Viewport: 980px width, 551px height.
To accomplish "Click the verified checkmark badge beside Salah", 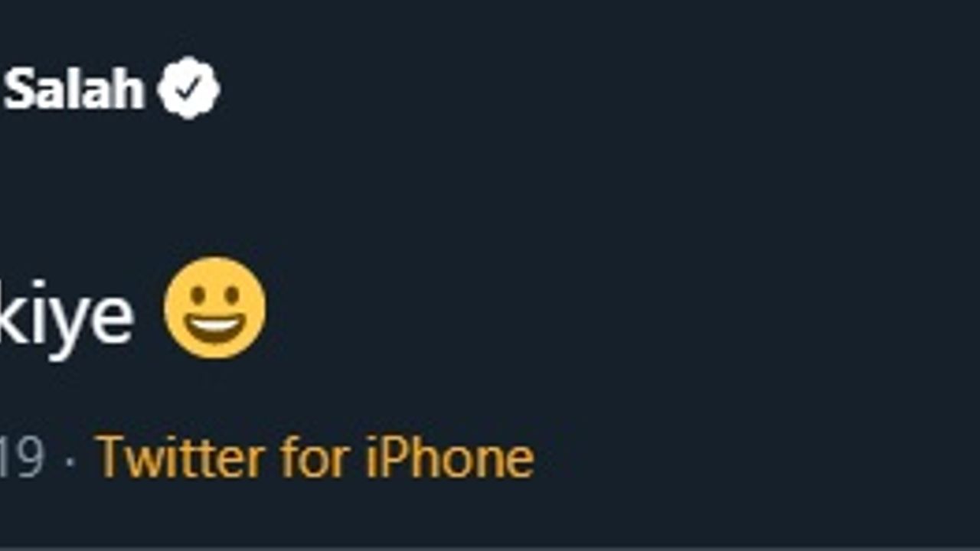I will [188, 88].
